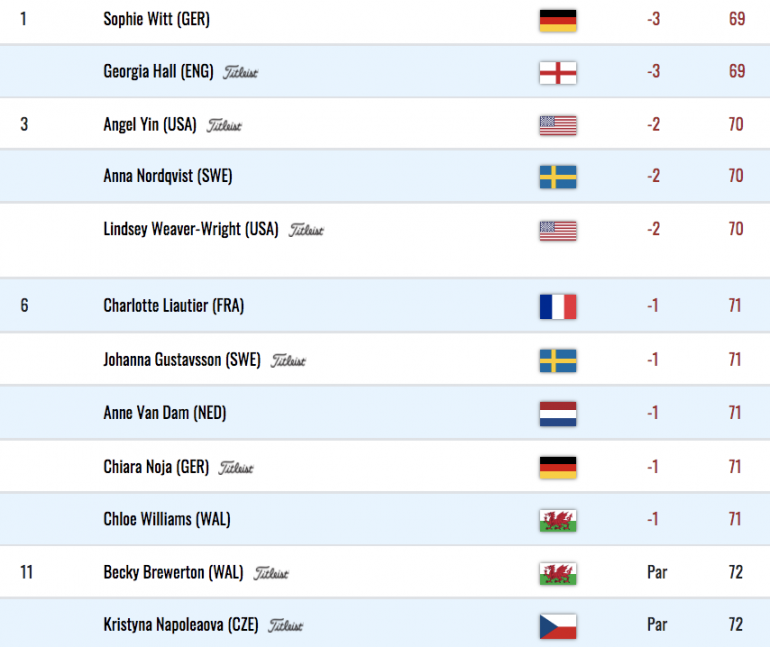Click the Titleist logo next to Becky Brewerton
Screen dimensions: 770x647
click(x=271, y=573)
